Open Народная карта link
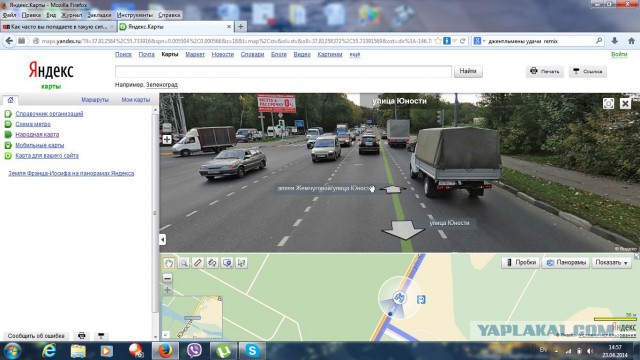Image resolution: width=640 pixels, height=360 pixels. click(37, 135)
